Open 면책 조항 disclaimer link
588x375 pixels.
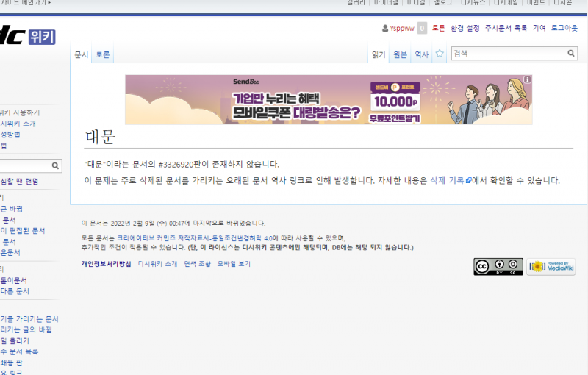pyautogui.click(x=198, y=264)
